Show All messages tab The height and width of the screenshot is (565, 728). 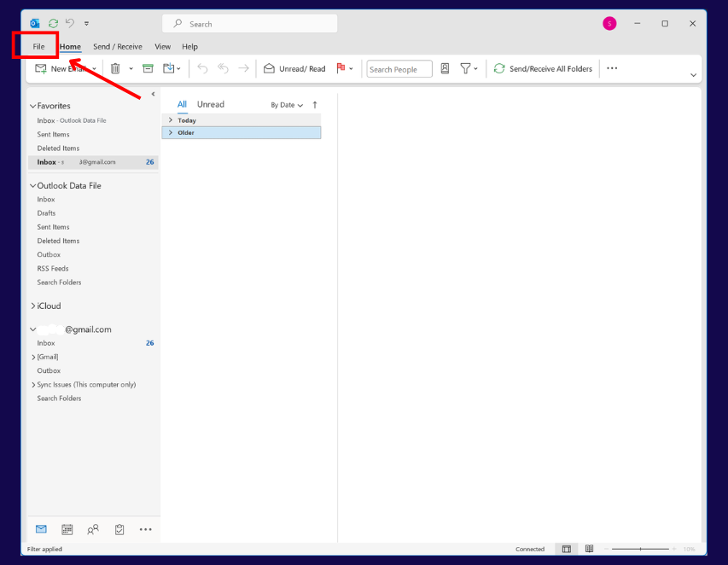point(182,104)
